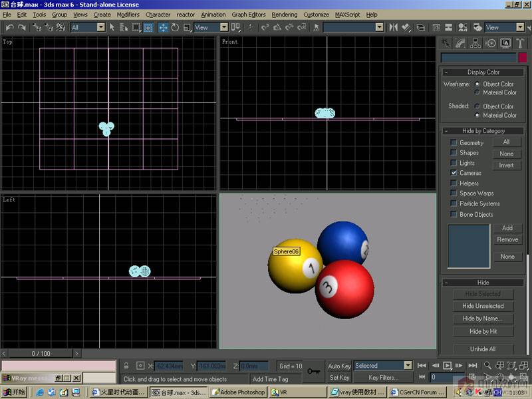Screen dimensions: 532x399
Task: Switch to the Create command panel tab
Action: click(x=446, y=43)
